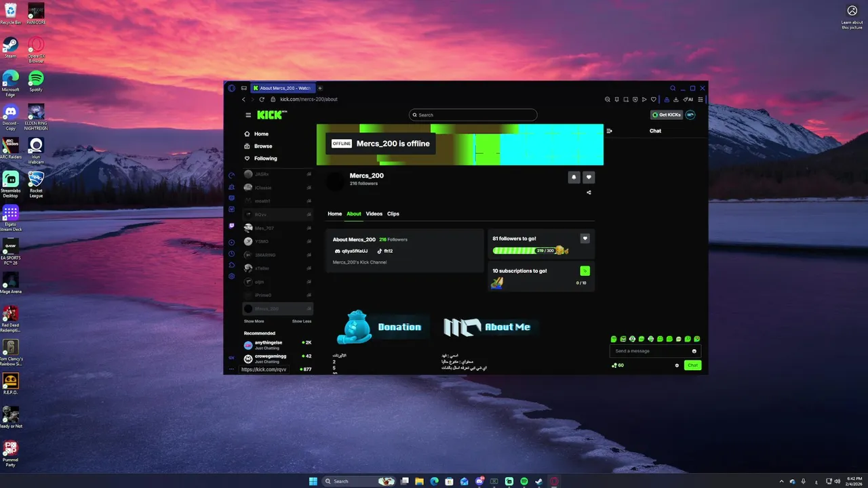Click followers goal progress bar 219 / 300

[x=530, y=251]
